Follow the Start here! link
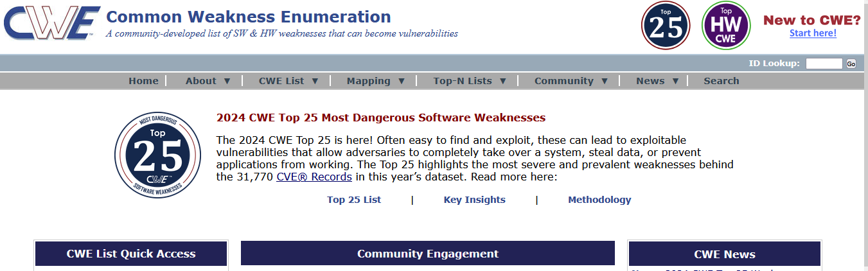The image size is (868, 271). pos(813,33)
